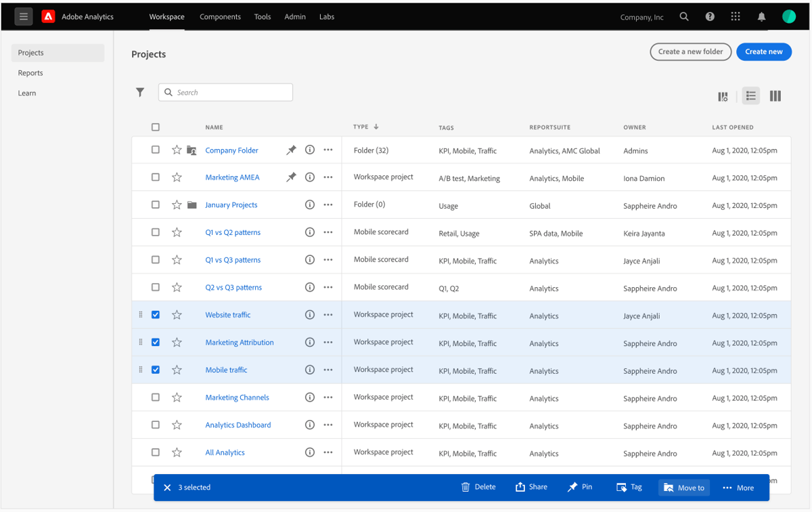The image size is (812, 512).
Task: Open info icon for Company Folder
Action: coord(310,150)
